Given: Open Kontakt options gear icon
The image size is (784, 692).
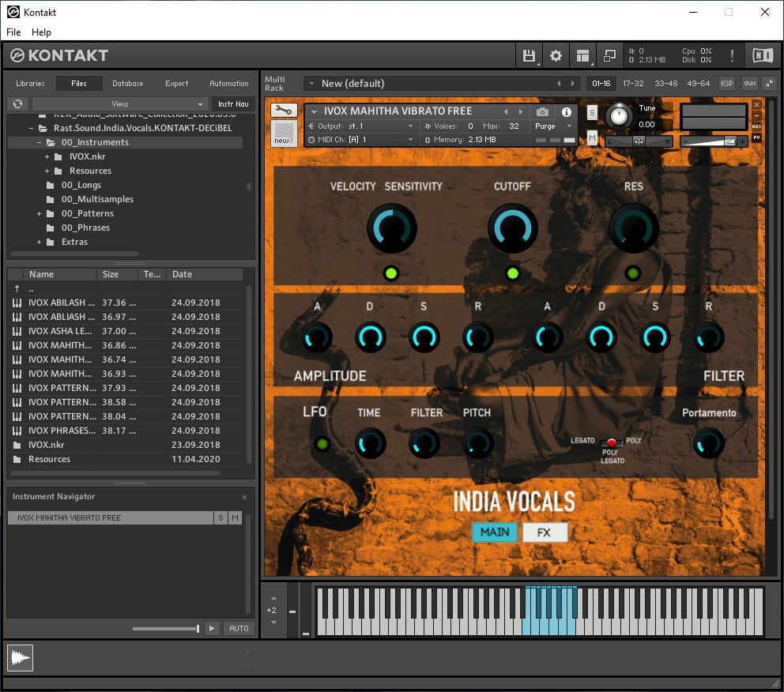Looking at the screenshot, I should click(556, 55).
